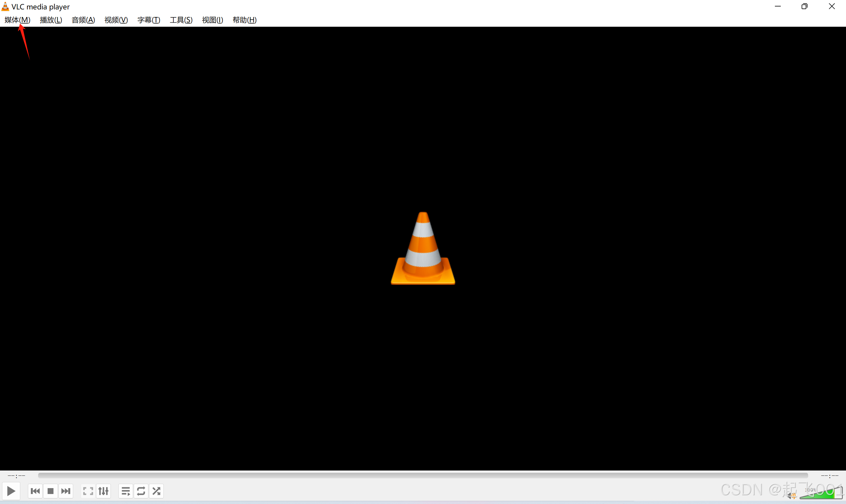The width and height of the screenshot is (846, 504).
Task: Toggle loop repeat mode
Action: pyautogui.click(x=141, y=491)
